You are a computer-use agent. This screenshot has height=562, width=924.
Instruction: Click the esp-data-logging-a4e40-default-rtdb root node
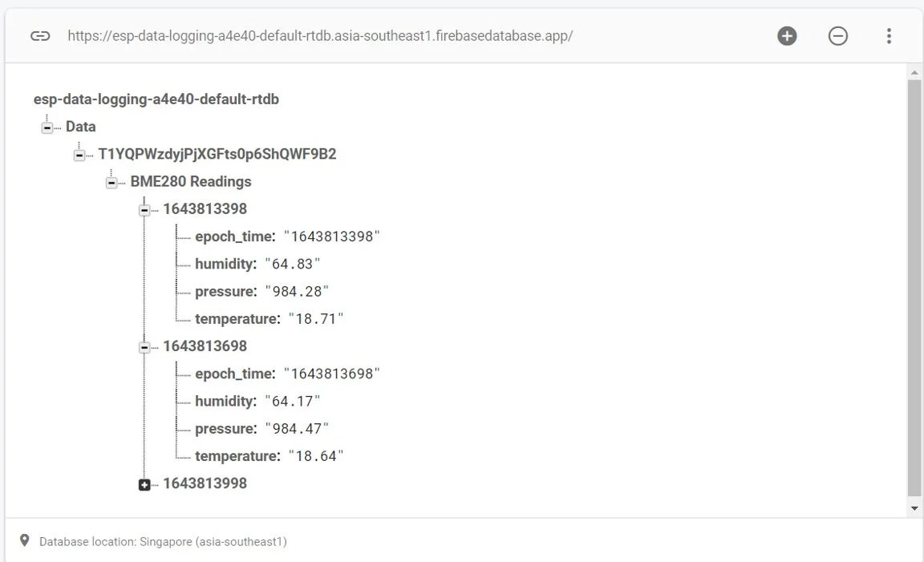156,99
